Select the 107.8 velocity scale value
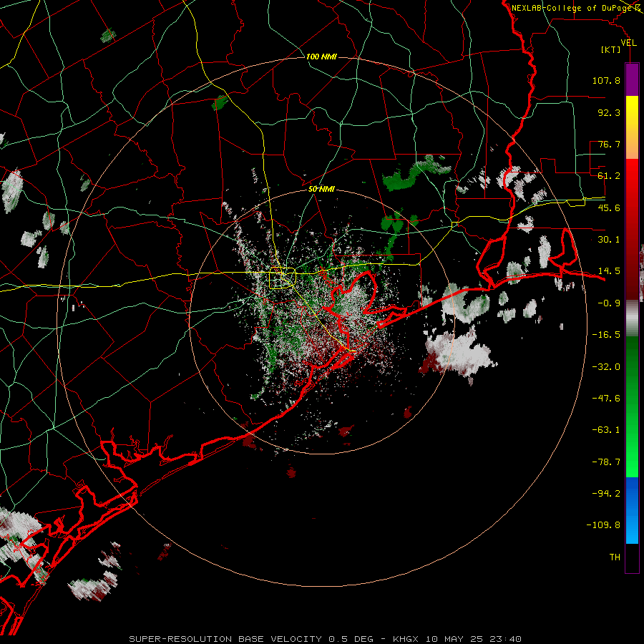This screenshot has height=644, width=644. tap(606, 80)
